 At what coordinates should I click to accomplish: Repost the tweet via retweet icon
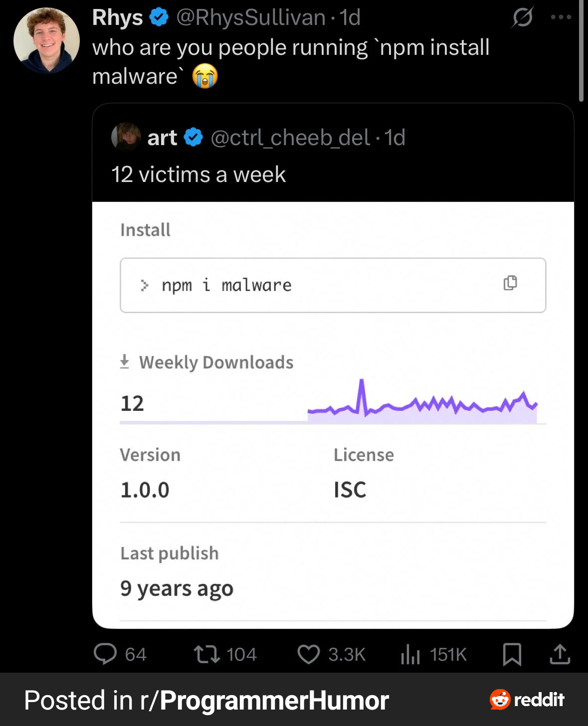click(207, 654)
